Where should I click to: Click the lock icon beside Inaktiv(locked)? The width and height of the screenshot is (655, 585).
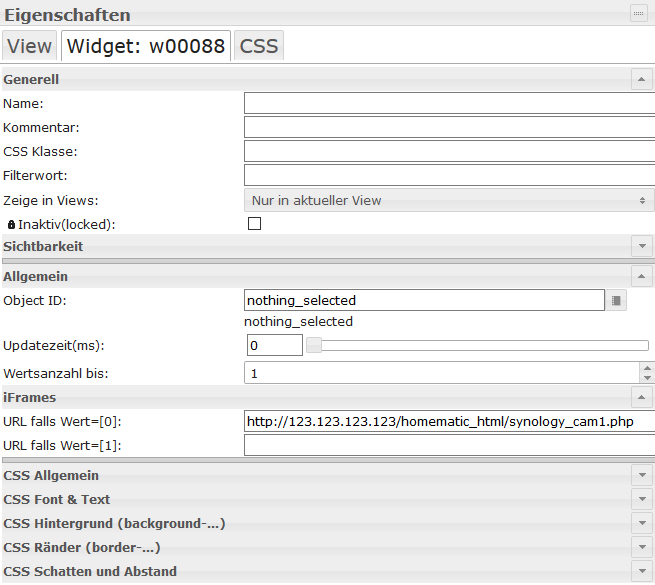11,224
